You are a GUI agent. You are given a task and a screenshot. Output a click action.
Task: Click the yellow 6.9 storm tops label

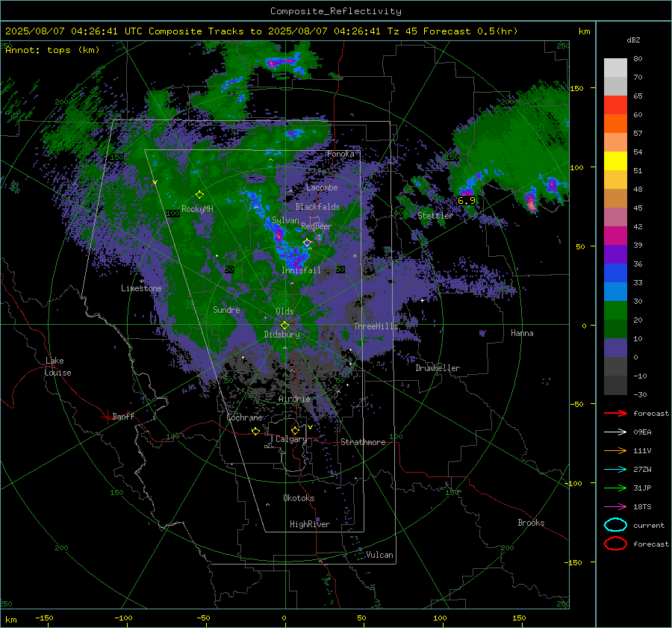coord(466,201)
